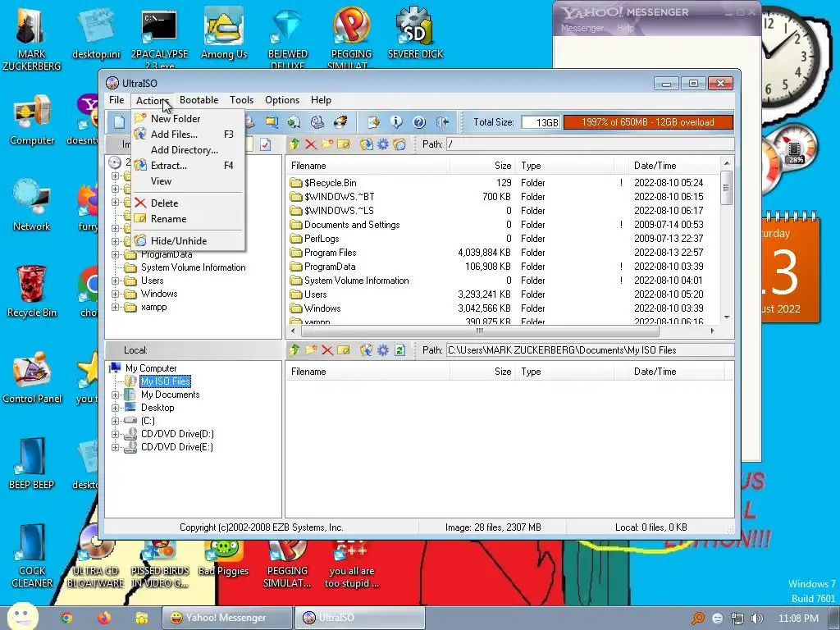
Task: Toggle the red checkmark box in image bar
Action: coord(266,144)
